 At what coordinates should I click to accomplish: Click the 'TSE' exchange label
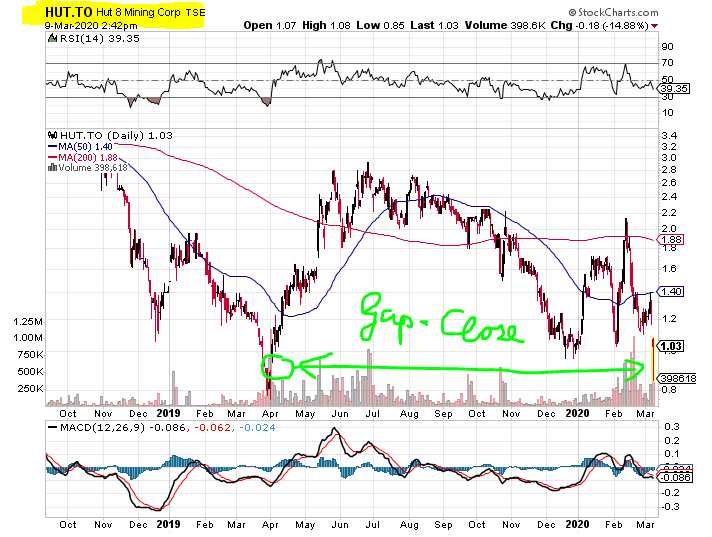[x=195, y=13]
